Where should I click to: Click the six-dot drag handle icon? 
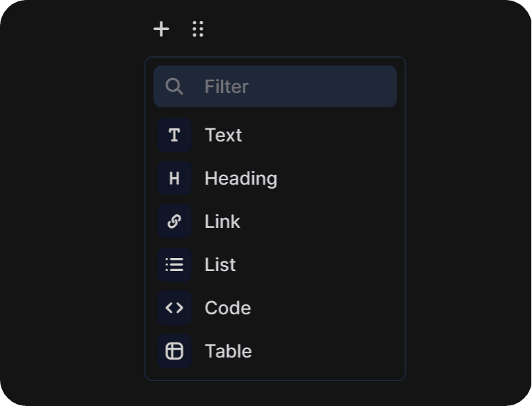[x=198, y=29]
